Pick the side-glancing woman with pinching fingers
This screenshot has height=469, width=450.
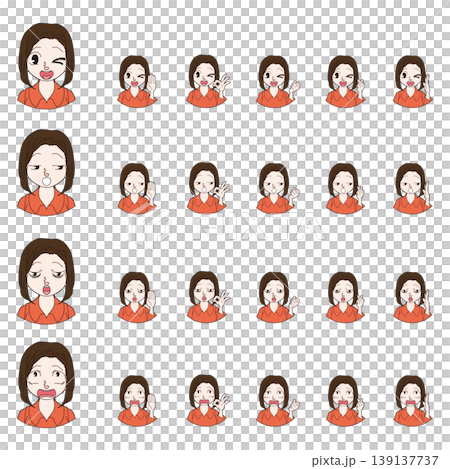tap(345, 189)
